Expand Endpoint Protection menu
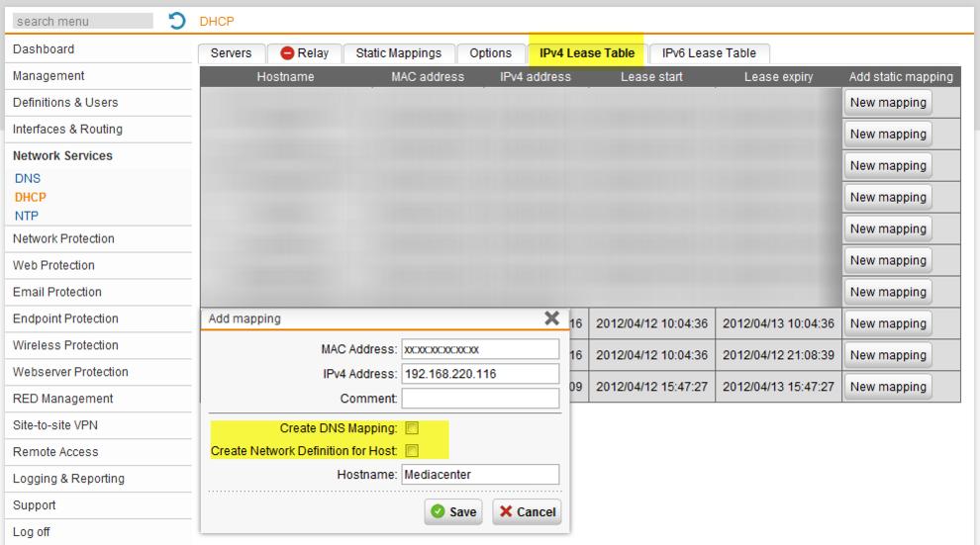 coord(65,319)
